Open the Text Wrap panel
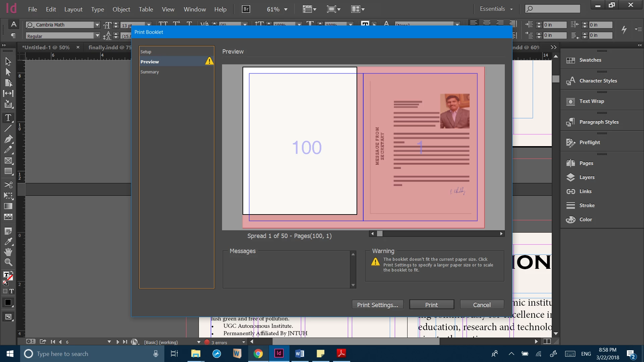Screen dimensions: 644x362 click(591, 101)
